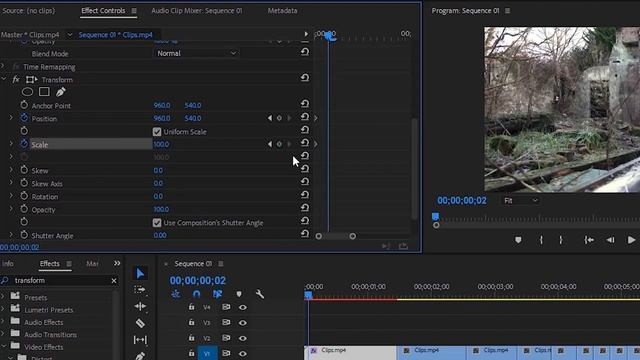Reset Anchor Point value
Image resolution: width=640 pixels, height=360 pixels.
[304, 104]
